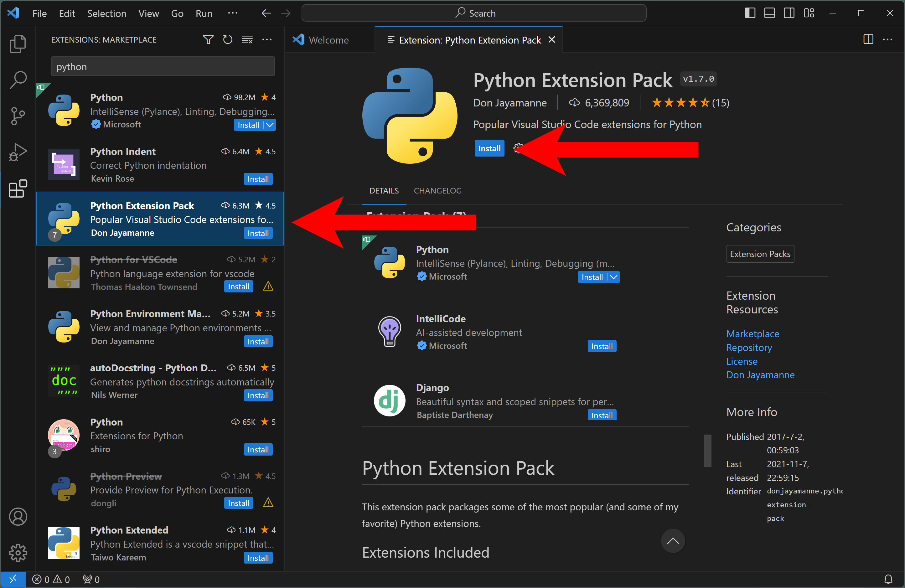Click the scroll-to-top arrow button
The height and width of the screenshot is (588, 905).
point(673,541)
